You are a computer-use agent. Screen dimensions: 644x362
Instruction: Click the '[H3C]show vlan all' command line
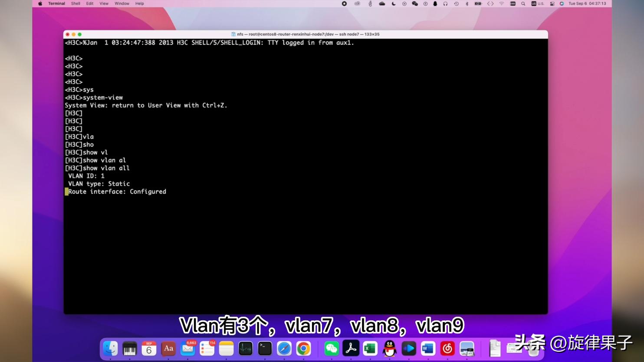coord(97,168)
